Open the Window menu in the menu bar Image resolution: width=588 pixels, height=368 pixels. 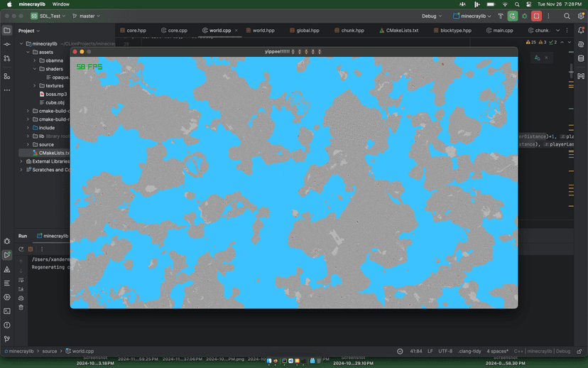click(61, 4)
